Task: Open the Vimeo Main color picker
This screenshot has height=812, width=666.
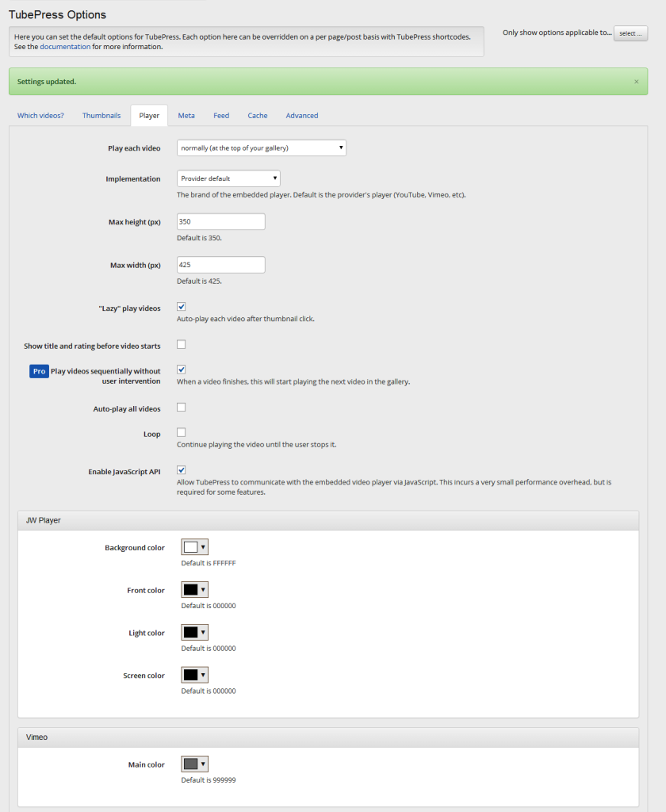Action: [195, 764]
